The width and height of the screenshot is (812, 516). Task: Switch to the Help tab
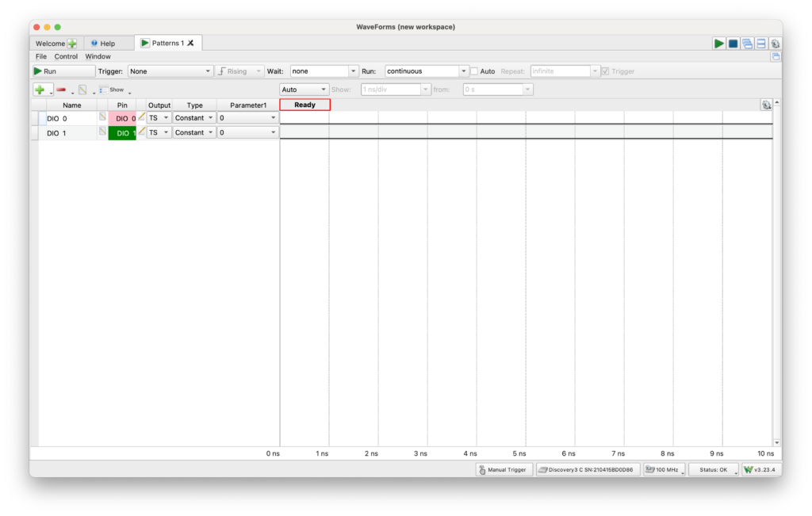[x=103, y=44]
